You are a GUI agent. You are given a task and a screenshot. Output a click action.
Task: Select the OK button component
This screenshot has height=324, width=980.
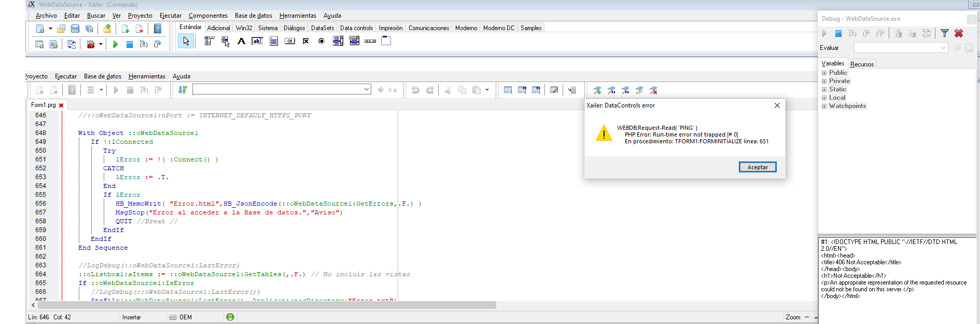[290, 41]
